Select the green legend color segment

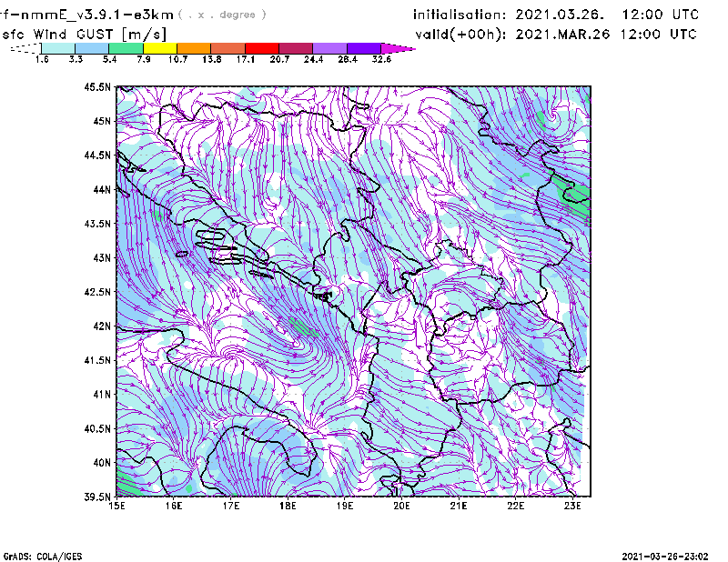click(x=126, y=47)
